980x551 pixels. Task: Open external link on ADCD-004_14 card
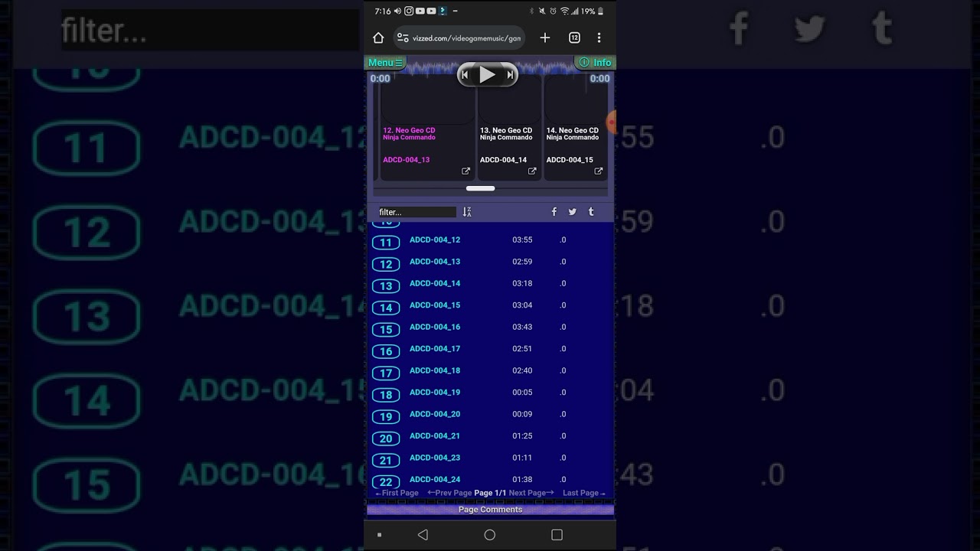click(532, 171)
